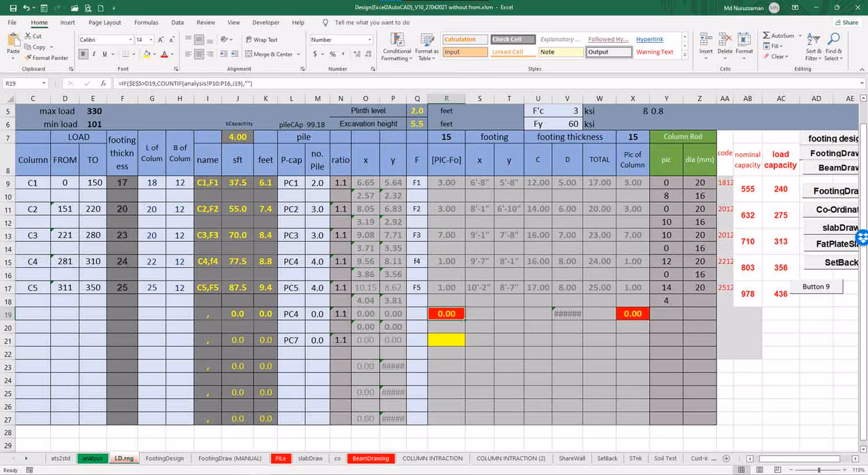The width and height of the screenshot is (868, 475).
Task: Open the font size dropdown showing 14
Action: point(151,40)
